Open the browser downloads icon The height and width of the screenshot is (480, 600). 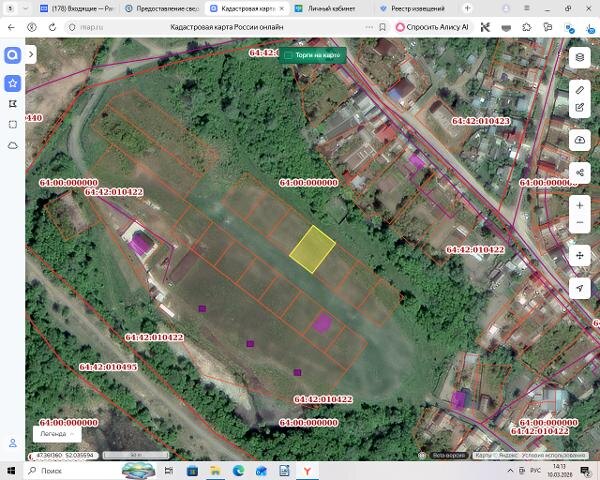coord(591,28)
